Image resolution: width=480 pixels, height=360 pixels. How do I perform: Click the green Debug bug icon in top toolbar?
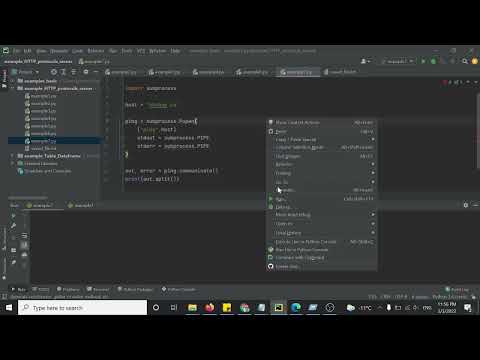(x=433, y=61)
